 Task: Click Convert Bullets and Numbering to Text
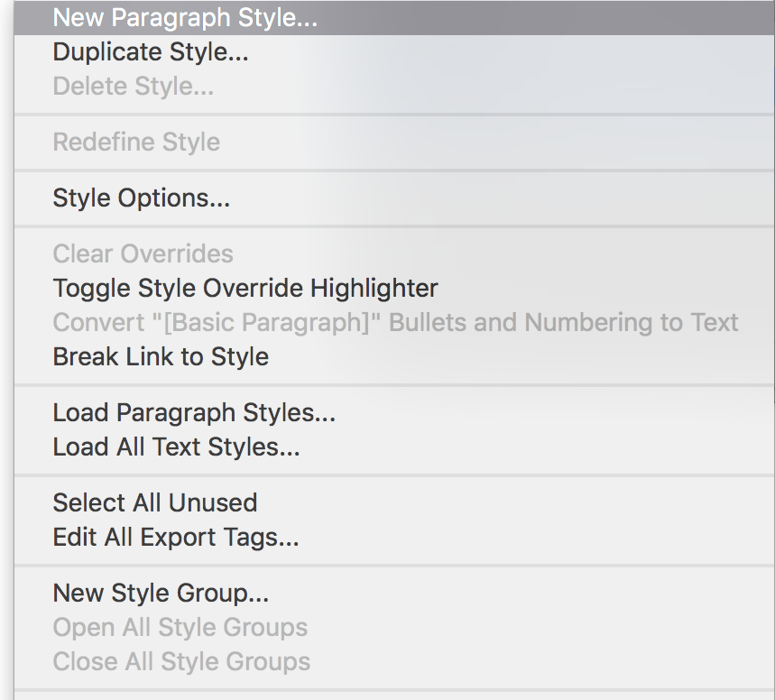[x=395, y=323]
